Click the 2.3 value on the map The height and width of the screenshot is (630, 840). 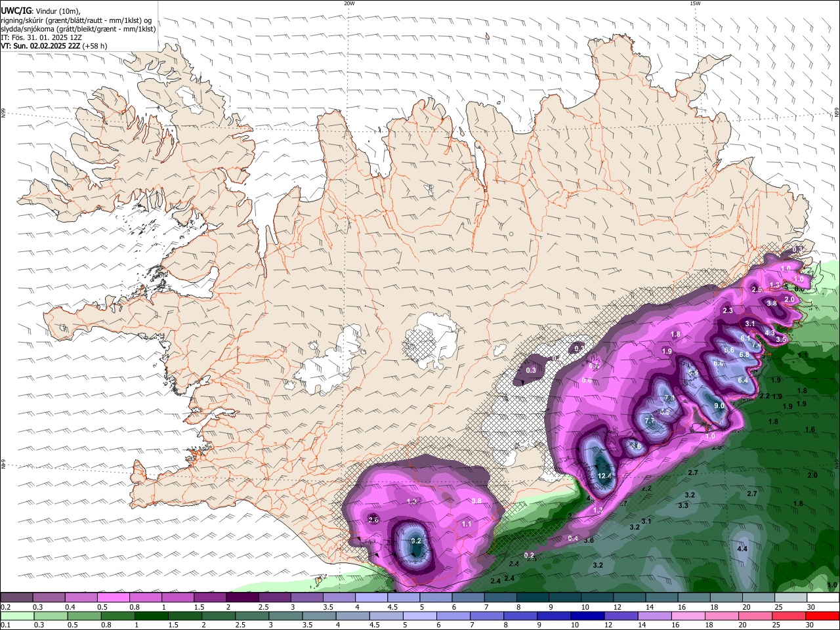pos(728,310)
